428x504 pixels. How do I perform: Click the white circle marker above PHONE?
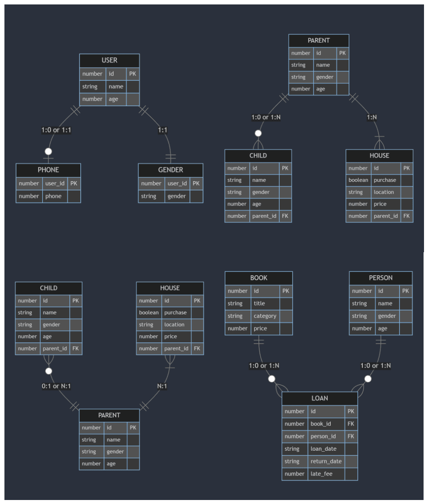pos(48,151)
